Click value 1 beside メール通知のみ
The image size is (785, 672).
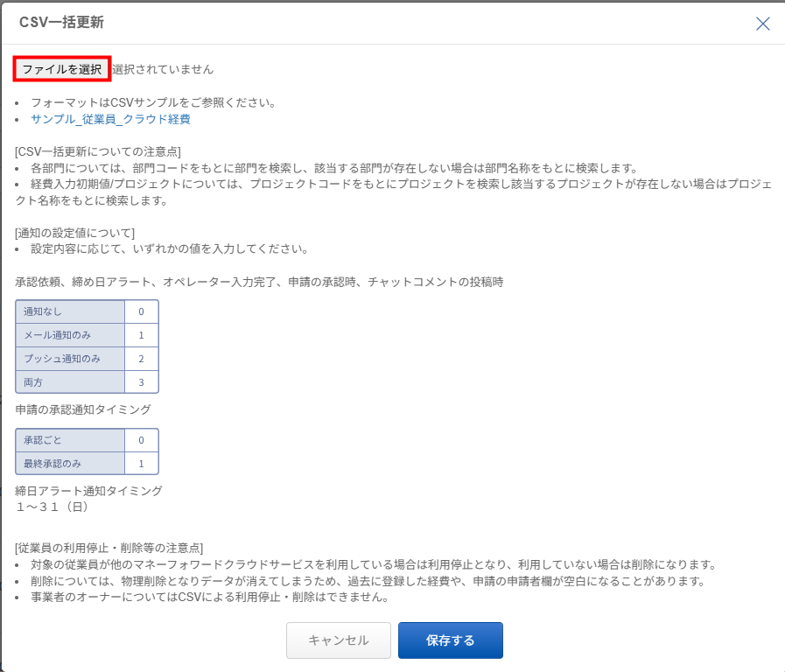141,335
